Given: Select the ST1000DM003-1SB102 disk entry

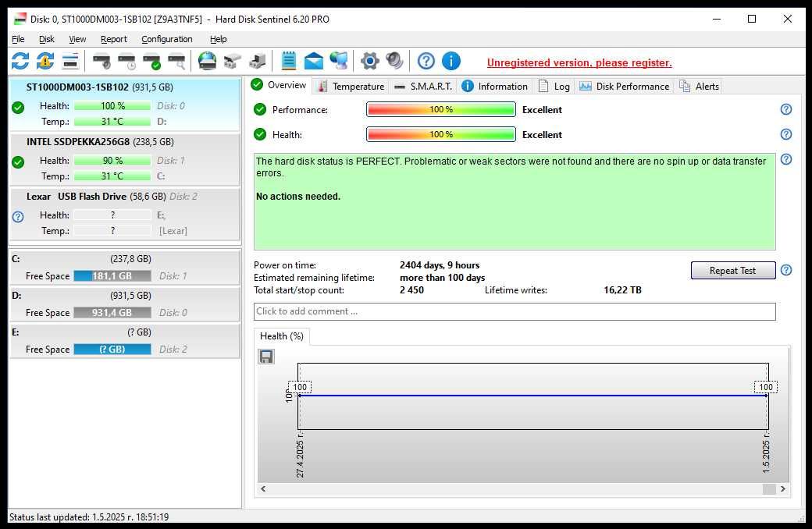Looking at the screenshot, I should click(125, 105).
